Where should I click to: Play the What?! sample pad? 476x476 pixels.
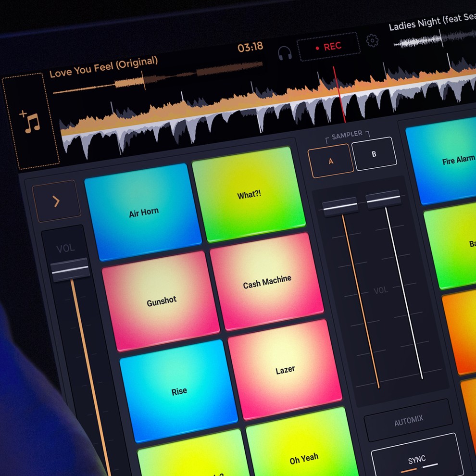point(249,195)
